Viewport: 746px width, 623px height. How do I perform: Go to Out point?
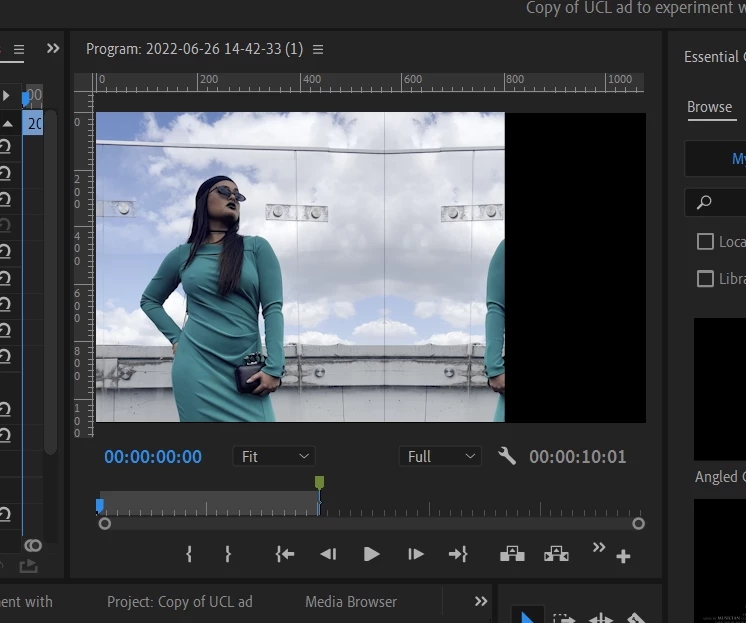[x=458, y=554]
